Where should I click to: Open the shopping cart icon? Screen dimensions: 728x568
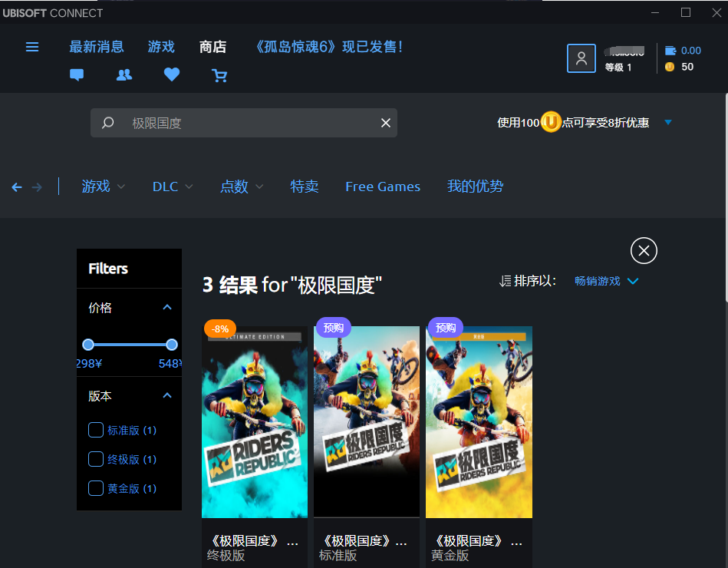(219, 75)
